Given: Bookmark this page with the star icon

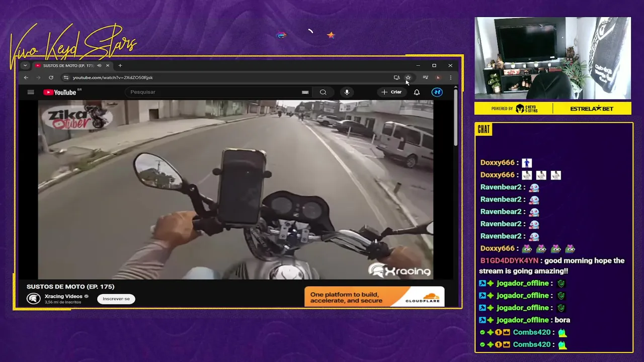Looking at the screenshot, I should coord(408,77).
